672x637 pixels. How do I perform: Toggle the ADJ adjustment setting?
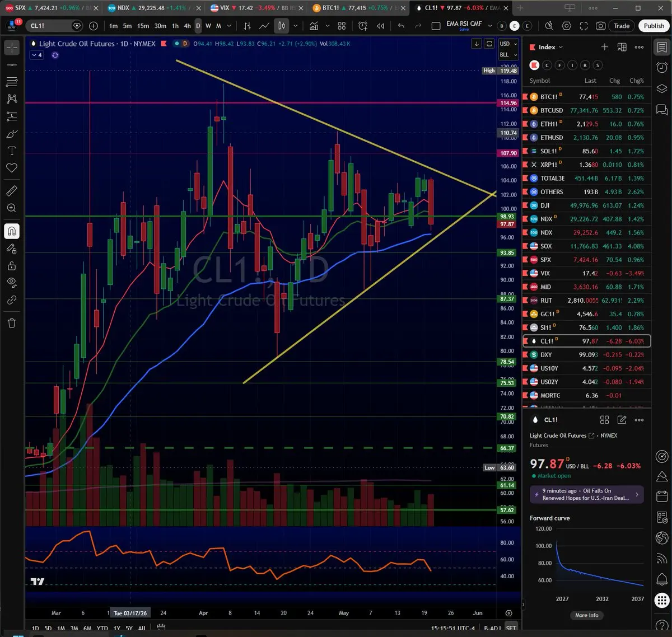point(493,629)
